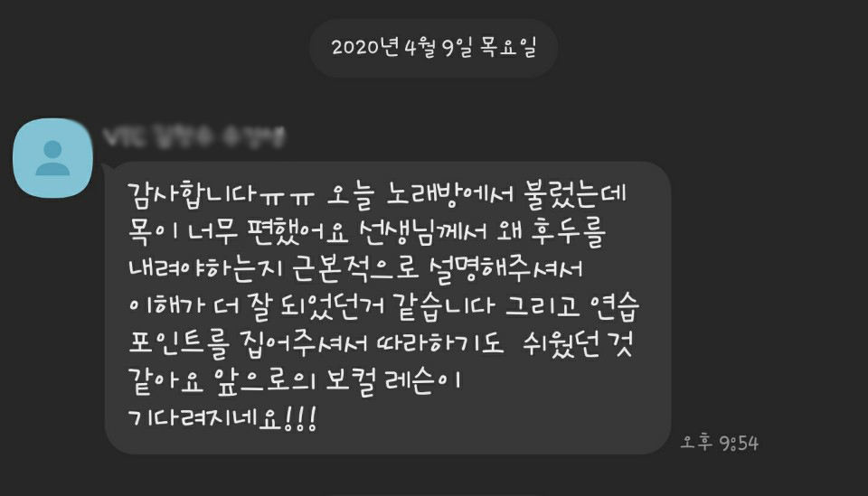This screenshot has width=868, height=496.
Task: Click the word 포인트를 in the fifth line
Action: click(x=179, y=343)
